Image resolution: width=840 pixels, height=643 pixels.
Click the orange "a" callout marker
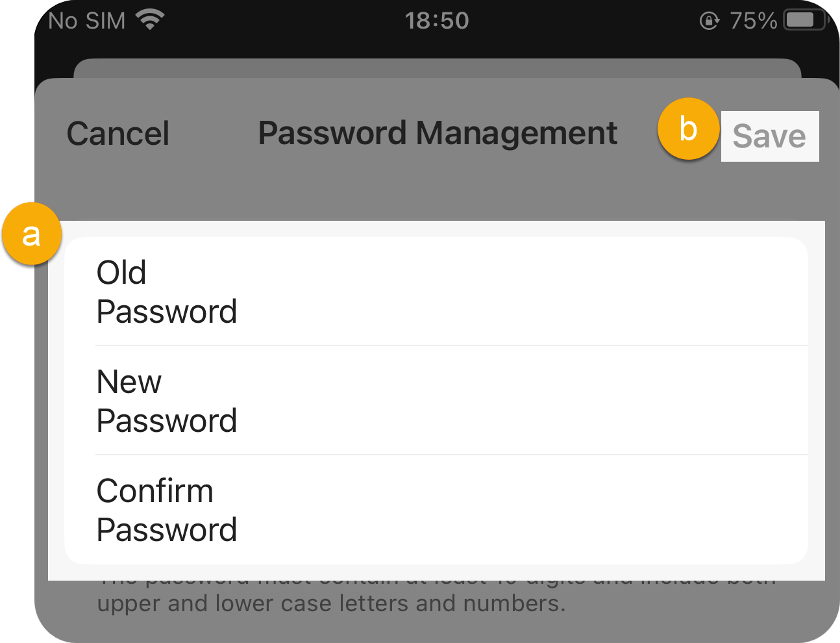32,234
